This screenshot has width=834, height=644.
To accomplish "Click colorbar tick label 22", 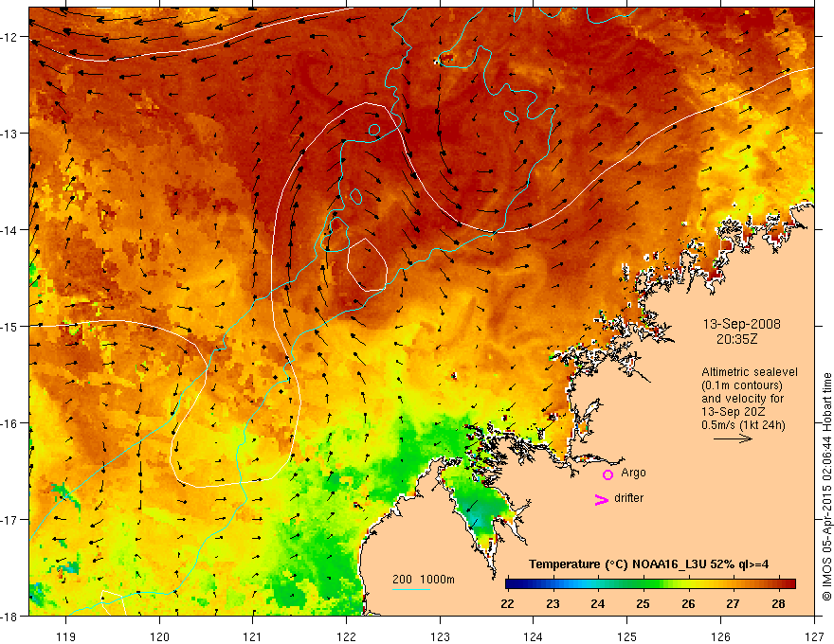I will click(507, 603).
